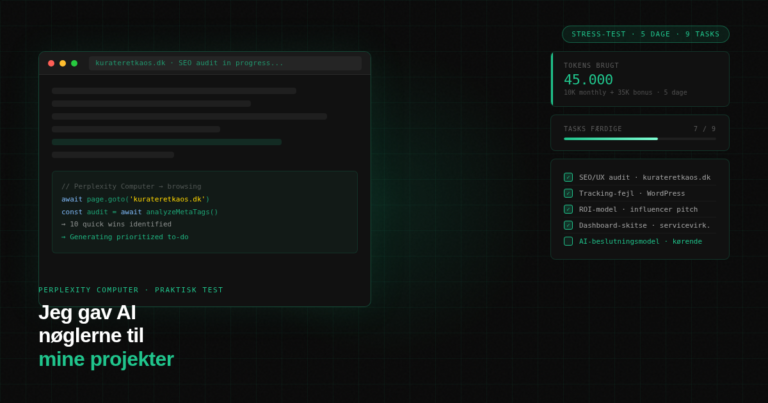Screen dimensions: 768x403
Task: Check the AI-beslutningsmodel checkbox
Action: (568, 241)
